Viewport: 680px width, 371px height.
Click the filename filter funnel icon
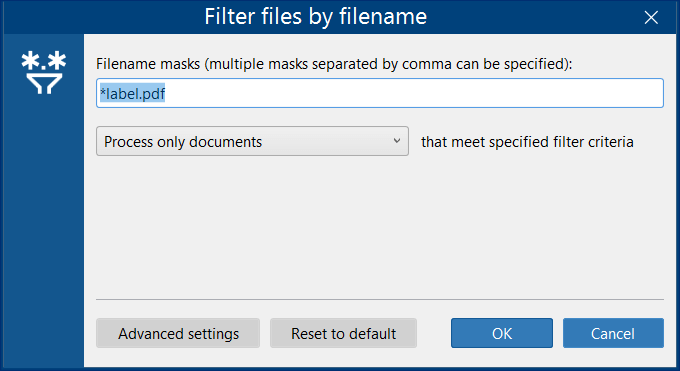[x=44, y=72]
